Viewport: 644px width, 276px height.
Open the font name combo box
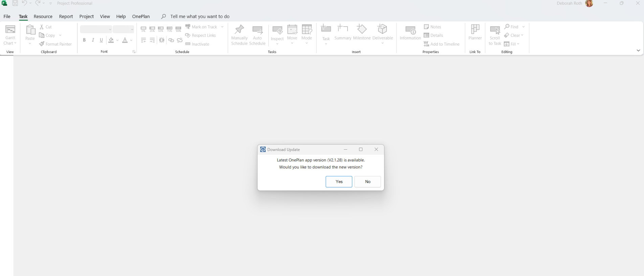(96, 29)
